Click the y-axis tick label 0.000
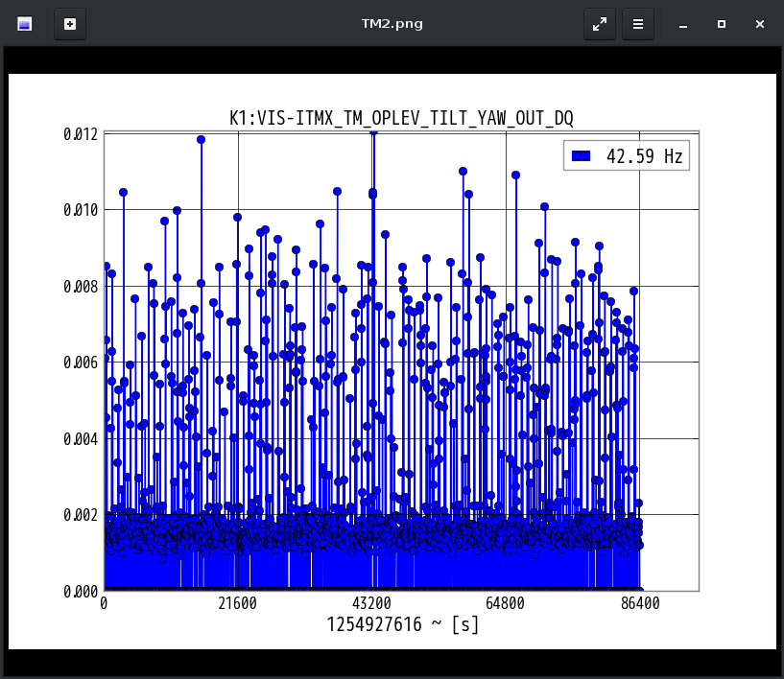The height and width of the screenshot is (679, 784). (81, 592)
